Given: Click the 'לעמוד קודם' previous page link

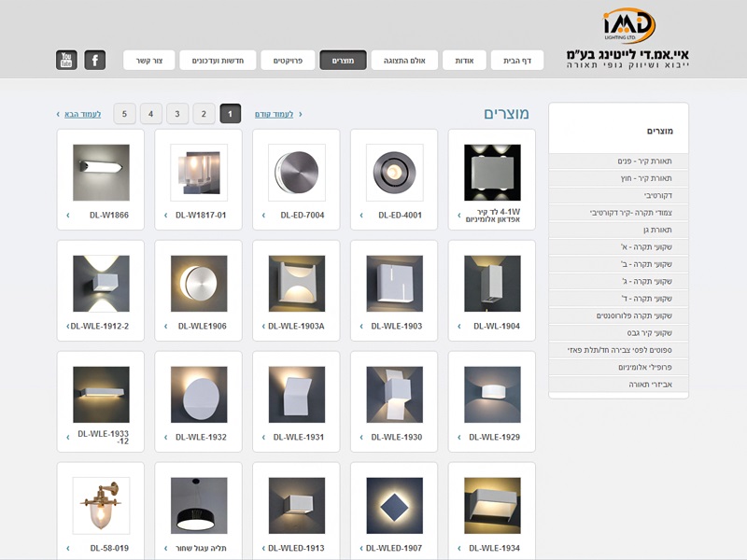Looking at the screenshot, I should (275, 114).
